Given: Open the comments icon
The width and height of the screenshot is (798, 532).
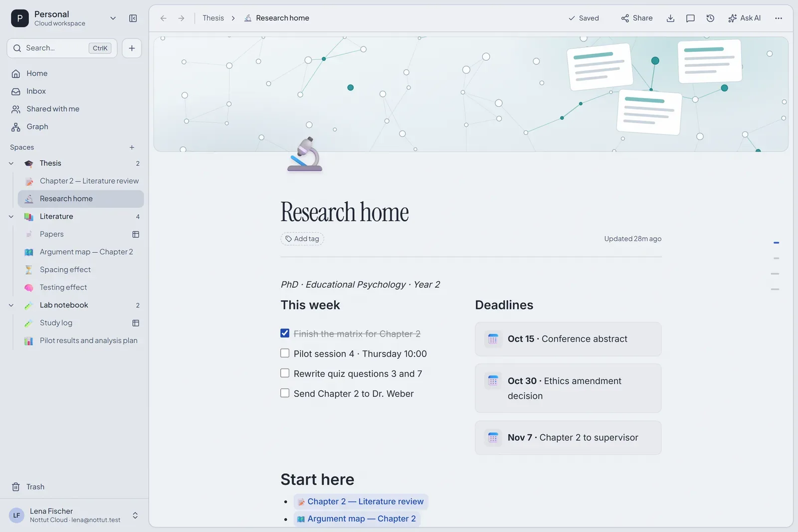Looking at the screenshot, I should pos(690,18).
